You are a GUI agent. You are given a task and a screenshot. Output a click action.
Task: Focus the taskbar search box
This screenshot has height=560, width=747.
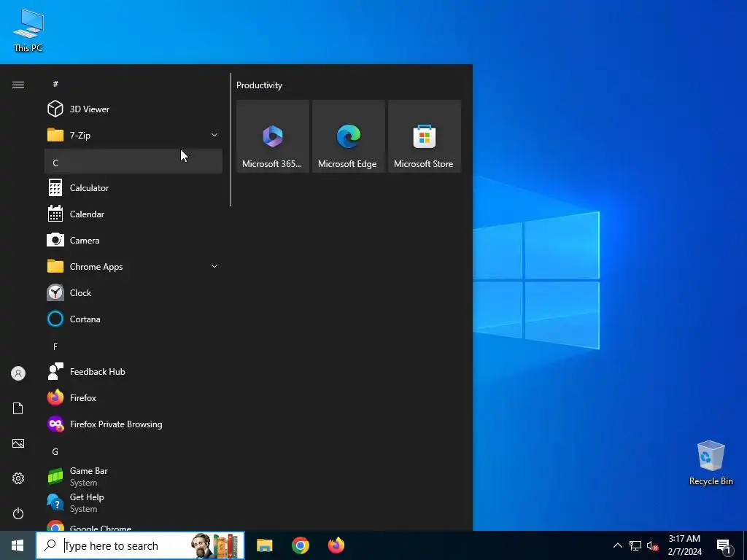pos(140,545)
